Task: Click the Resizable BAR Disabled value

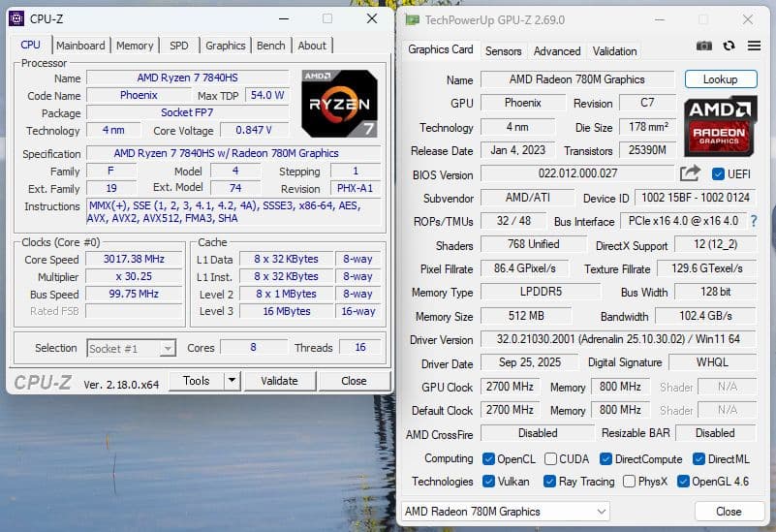Action: (x=715, y=433)
